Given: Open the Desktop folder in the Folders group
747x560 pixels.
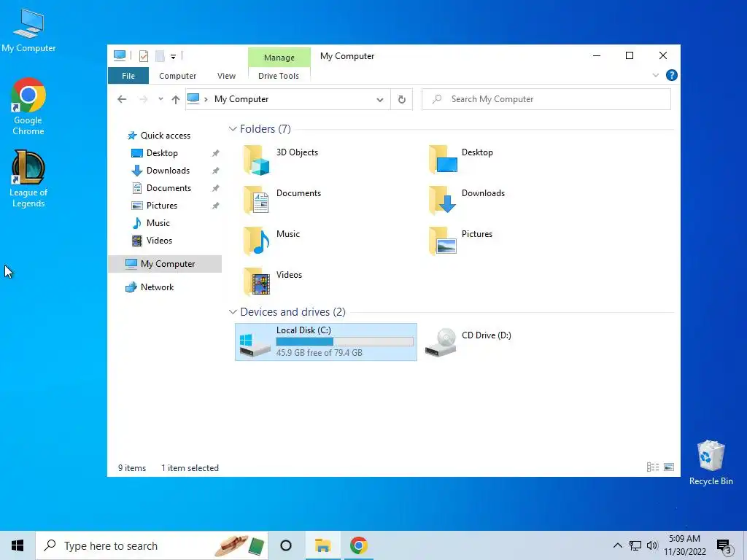Looking at the screenshot, I should [461, 160].
